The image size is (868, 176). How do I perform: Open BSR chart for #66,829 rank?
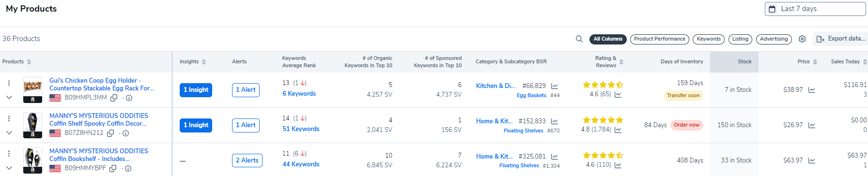(x=555, y=86)
